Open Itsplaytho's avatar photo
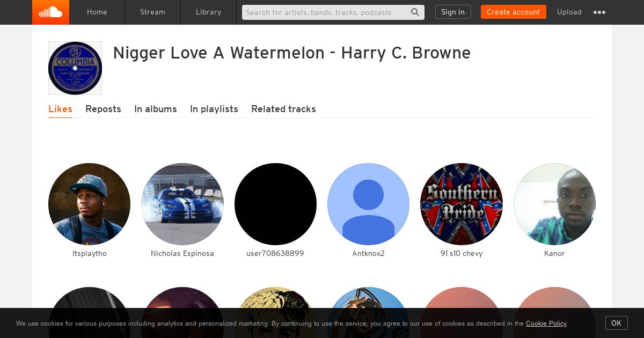 [90, 204]
